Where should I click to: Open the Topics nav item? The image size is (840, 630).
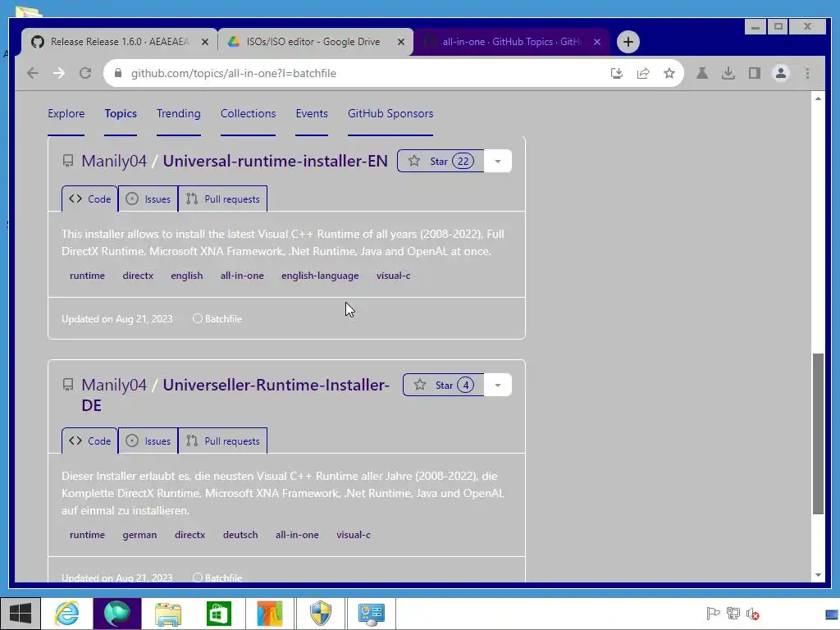121,113
